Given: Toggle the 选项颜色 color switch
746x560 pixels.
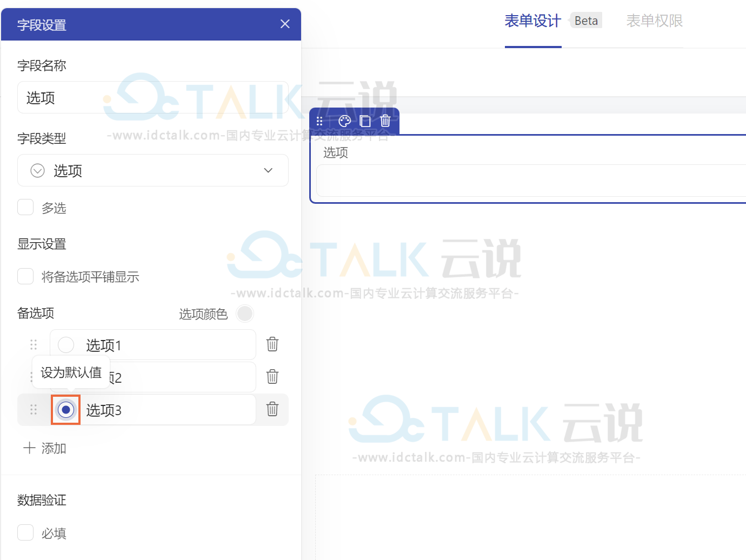Looking at the screenshot, I should (245, 314).
